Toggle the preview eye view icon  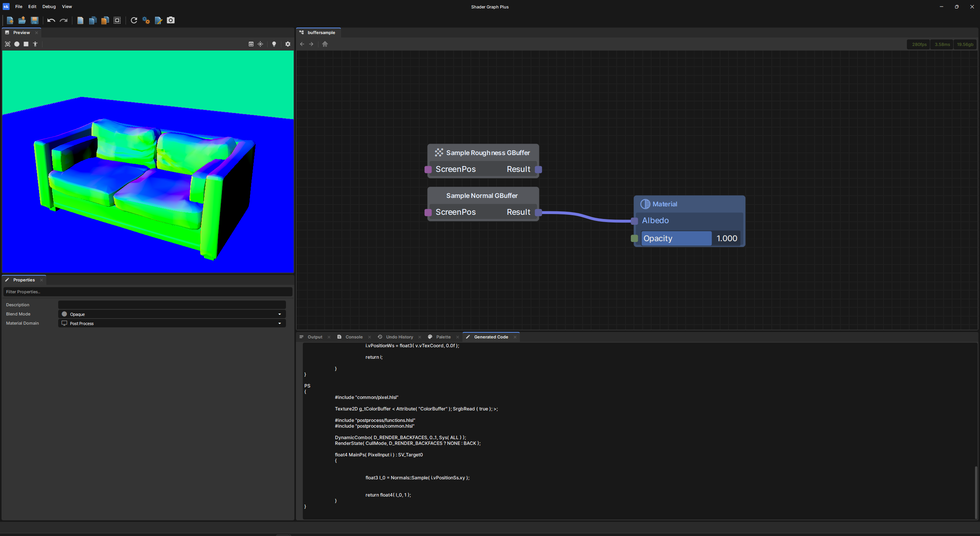(x=251, y=44)
